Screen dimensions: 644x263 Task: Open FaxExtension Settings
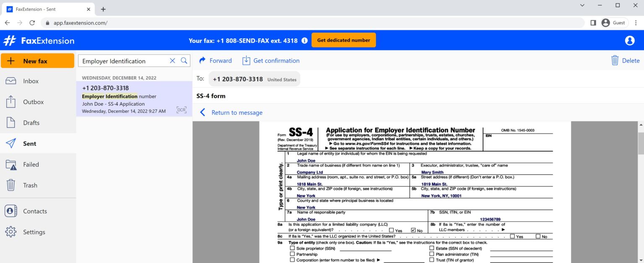[x=34, y=232]
